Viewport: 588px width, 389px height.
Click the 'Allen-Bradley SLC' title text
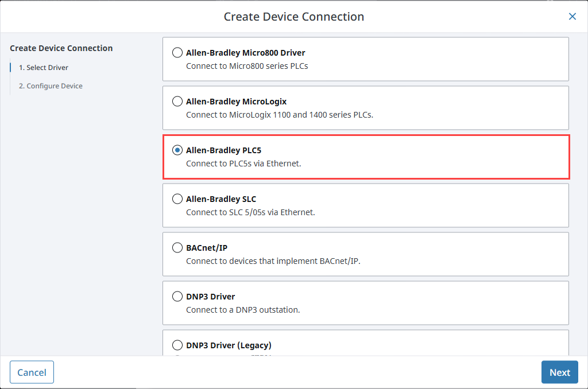(221, 199)
